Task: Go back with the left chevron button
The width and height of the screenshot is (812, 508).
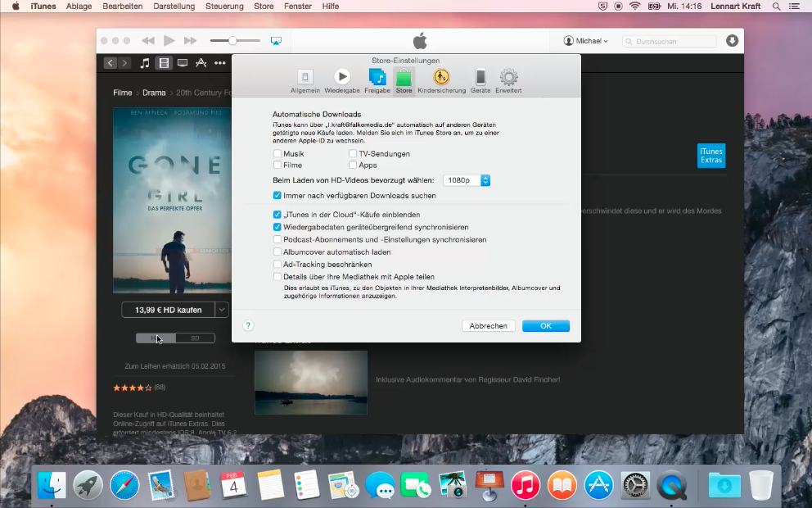Action: (111, 63)
